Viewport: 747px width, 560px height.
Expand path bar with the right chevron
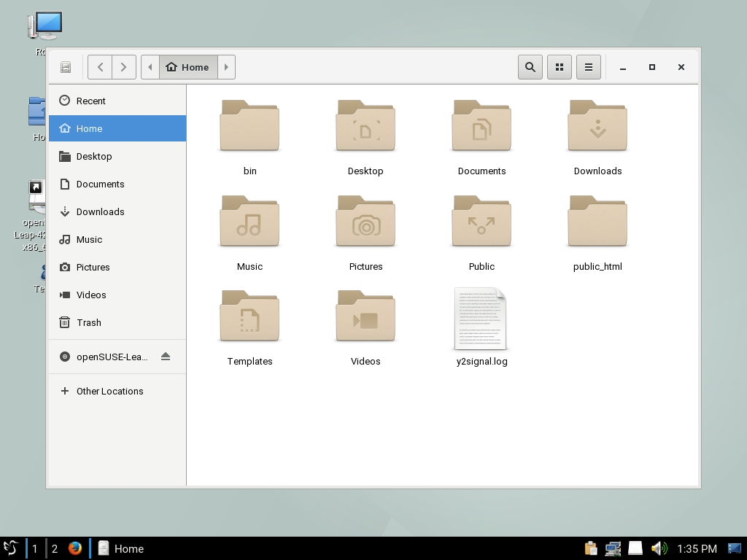tap(226, 67)
